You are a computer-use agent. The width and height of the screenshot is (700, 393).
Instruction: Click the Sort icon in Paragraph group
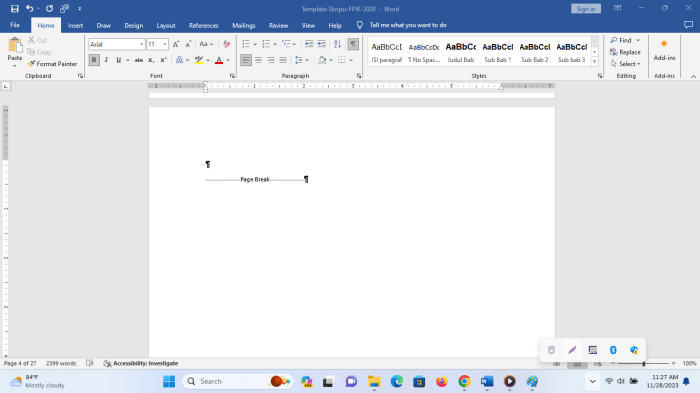coord(338,44)
